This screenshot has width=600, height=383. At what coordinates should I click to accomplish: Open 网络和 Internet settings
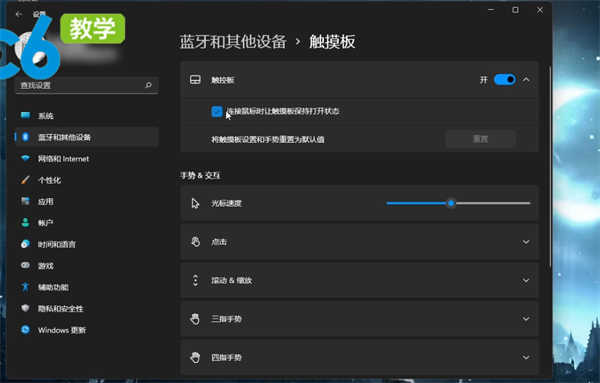[x=86, y=158]
